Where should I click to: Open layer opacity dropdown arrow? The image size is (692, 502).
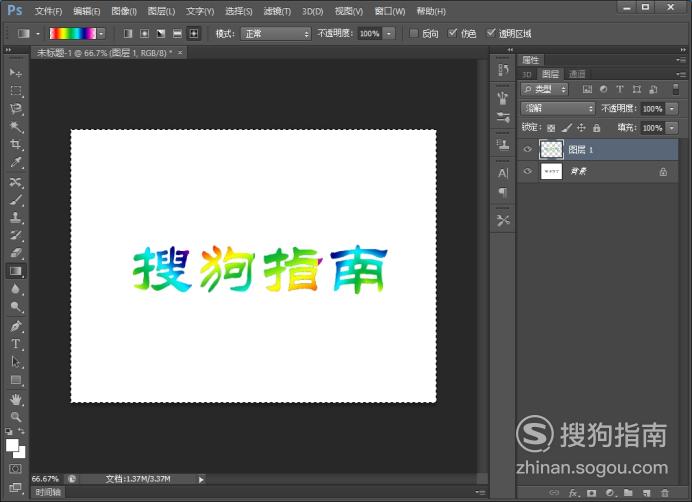click(x=672, y=109)
